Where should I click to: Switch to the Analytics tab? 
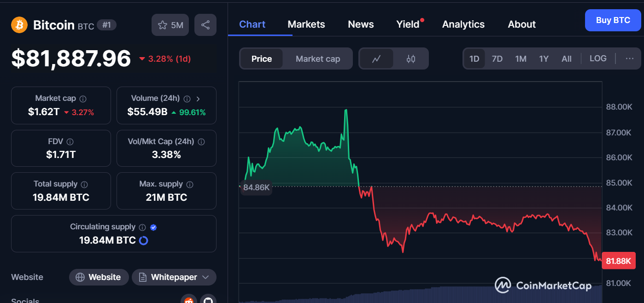coord(463,24)
